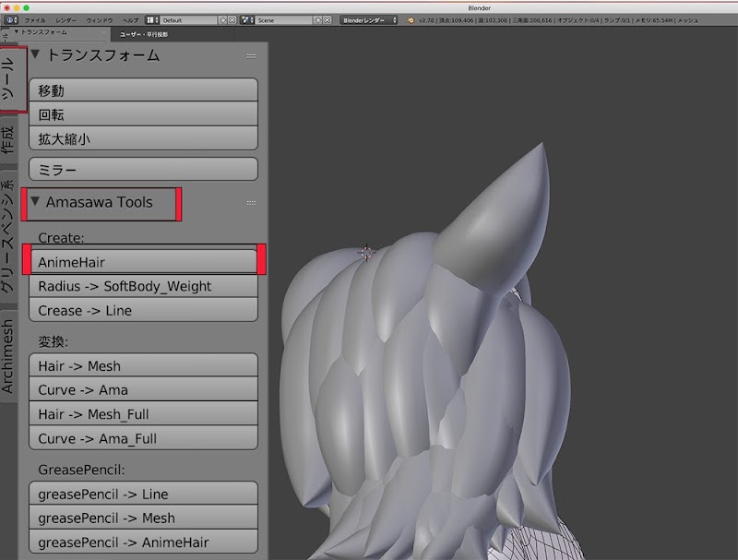Click the Radius -> SoftBody_Weight button
Image resolution: width=738 pixels, height=560 pixels.
(144, 286)
